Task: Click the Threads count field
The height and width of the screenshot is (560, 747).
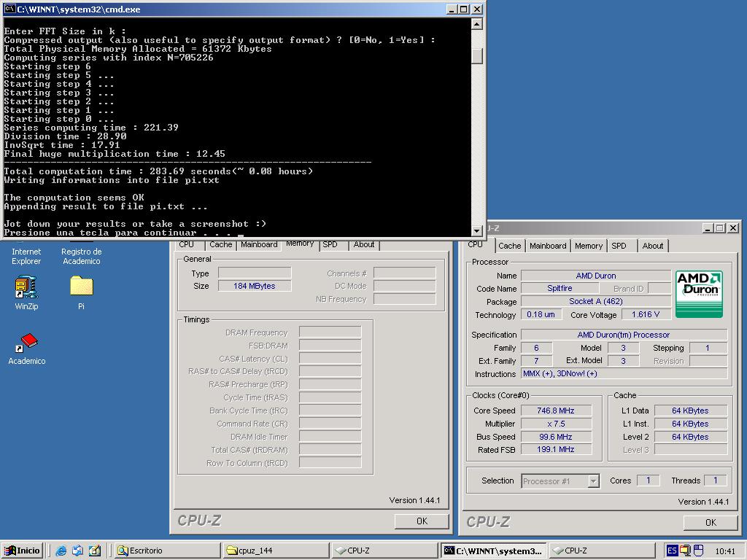Action: coord(715,481)
